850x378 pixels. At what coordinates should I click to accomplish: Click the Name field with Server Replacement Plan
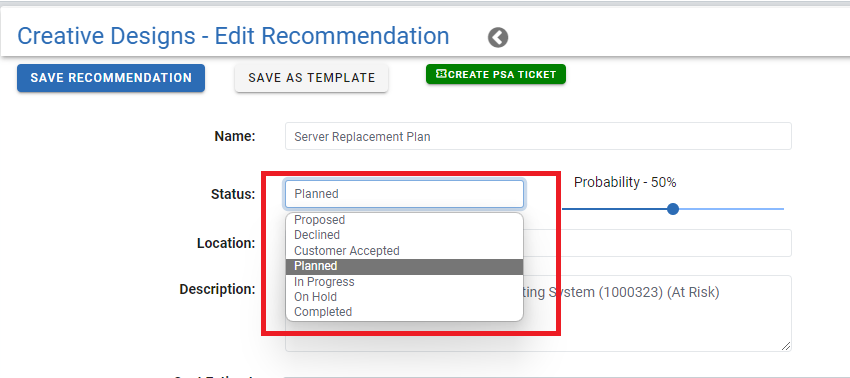(538, 136)
